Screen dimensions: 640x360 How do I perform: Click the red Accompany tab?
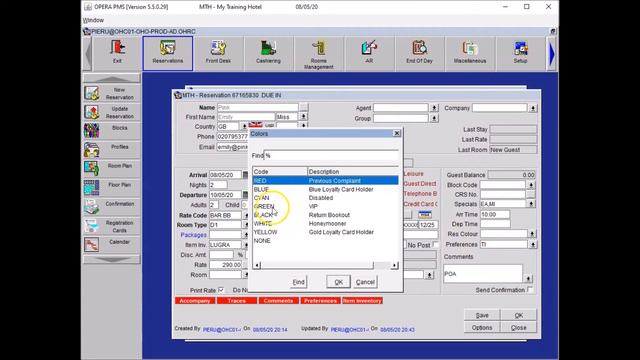[195, 301]
